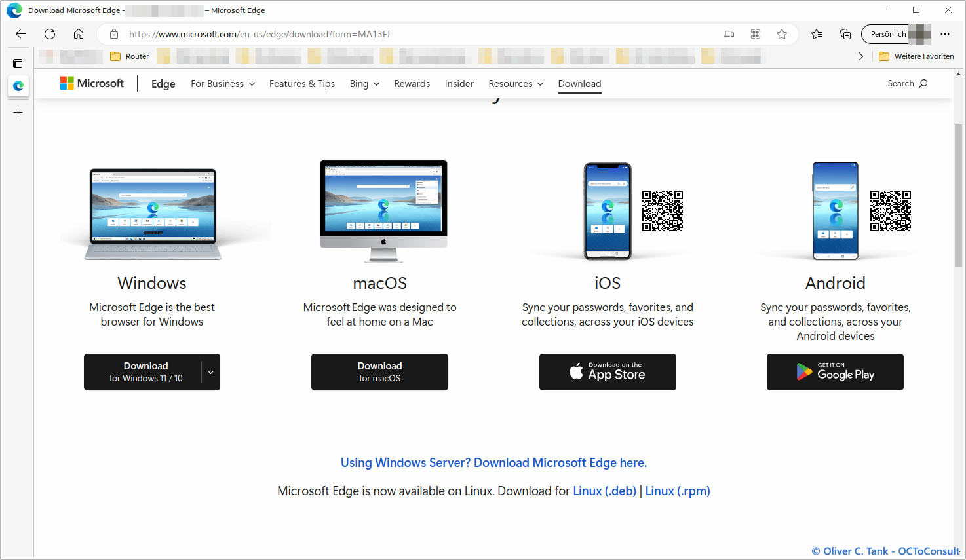The width and height of the screenshot is (966, 560).
Task: Open the home page via house icon
Action: pos(79,34)
